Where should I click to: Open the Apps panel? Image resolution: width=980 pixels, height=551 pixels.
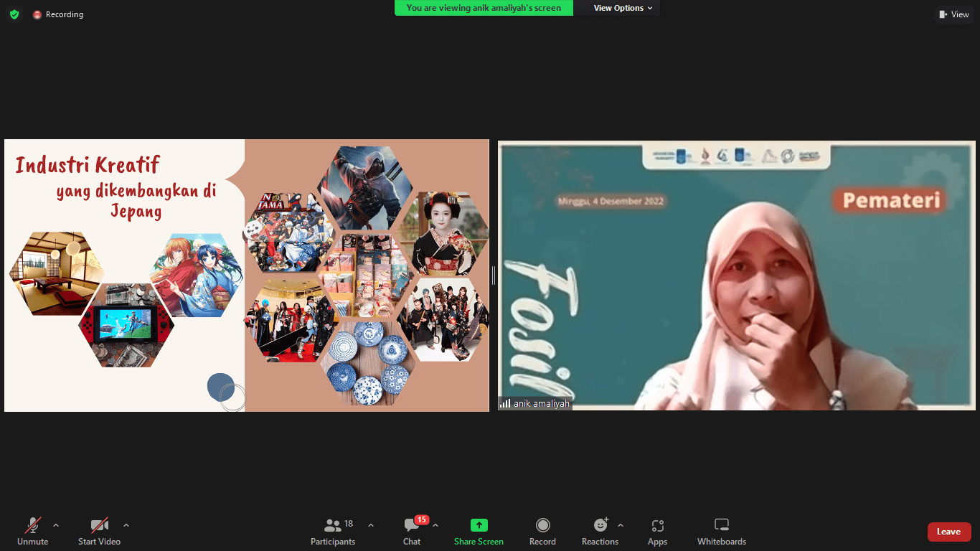[657, 532]
